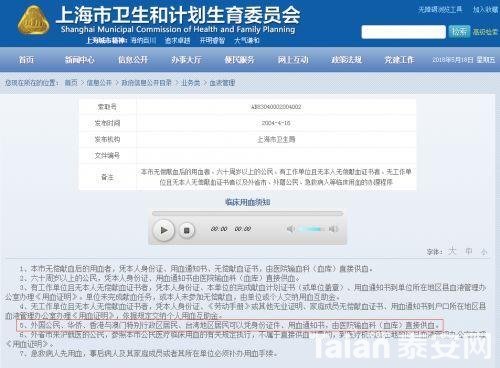Open the 信息公开 navigation tab
The width and height of the screenshot is (500, 368).
pos(133,60)
